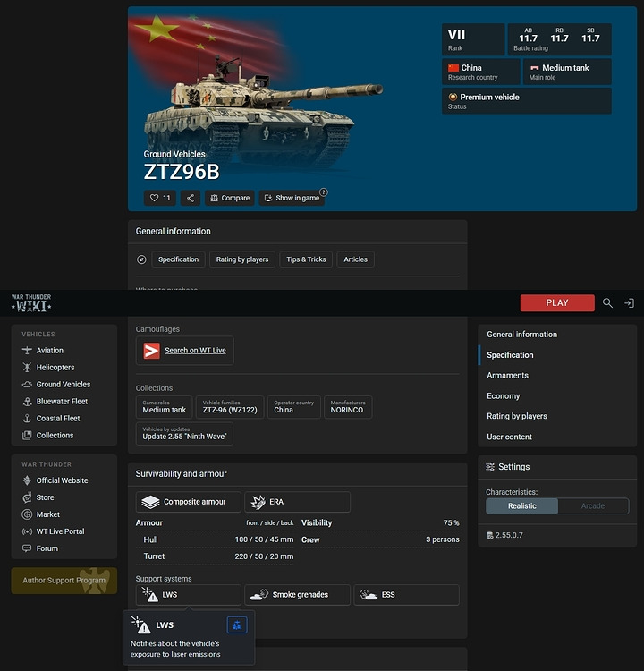This screenshot has height=671, width=644.
Task: Click the login icon in top bar
Action: coord(629,303)
